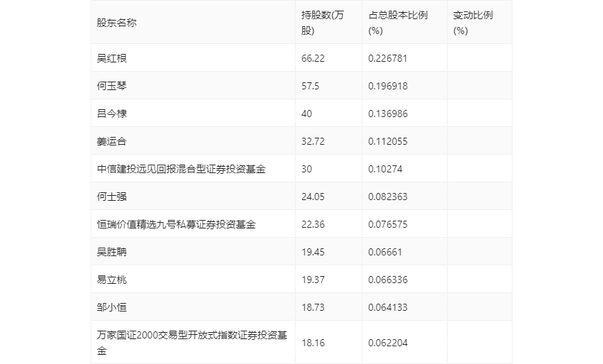This screenshot has height=364, width=603.
Task: Select the ratio value 0.082363
Action: (387, 197)
